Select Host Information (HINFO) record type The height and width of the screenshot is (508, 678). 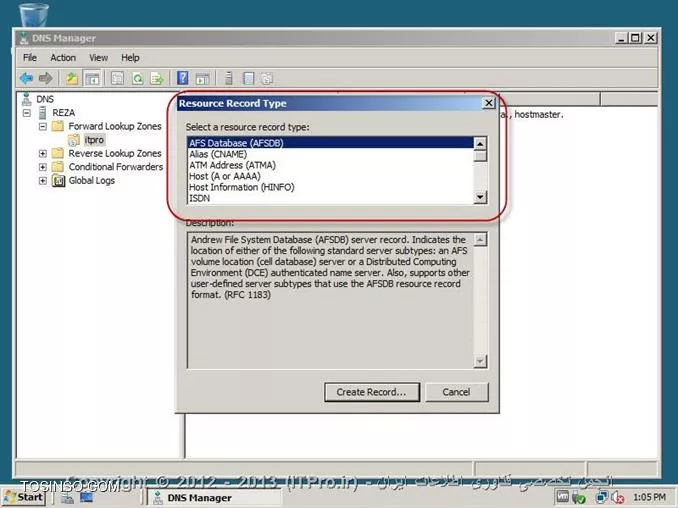point(331,187)
